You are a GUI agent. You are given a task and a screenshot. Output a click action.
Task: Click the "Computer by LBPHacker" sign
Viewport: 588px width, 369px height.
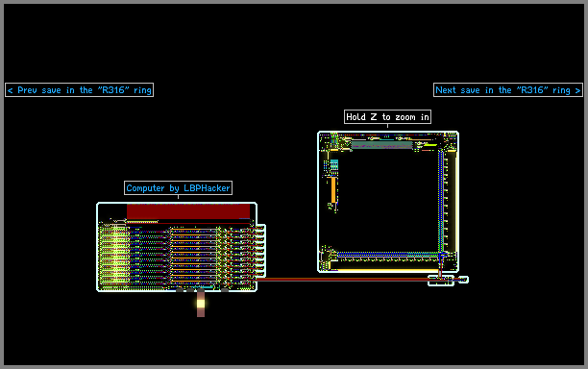click(178, 188)
